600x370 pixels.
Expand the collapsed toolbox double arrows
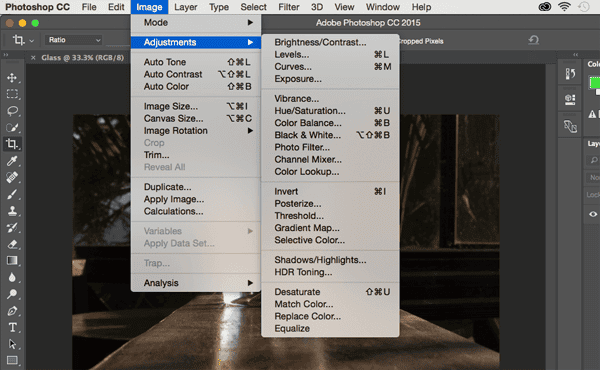6,55
